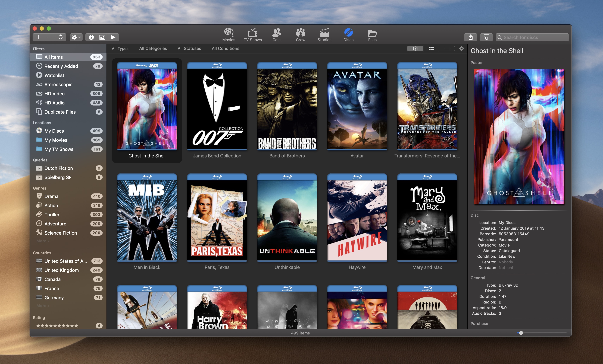Image resolution: width=603 pixels, height=364 pixels.
Task: Click the grid view icon
Action: point(431,49)
